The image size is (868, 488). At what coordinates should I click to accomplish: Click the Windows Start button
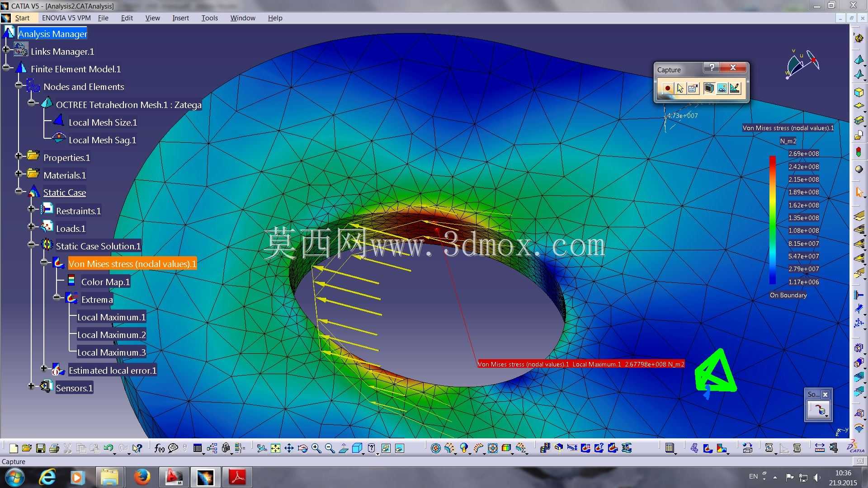[14, 477]
